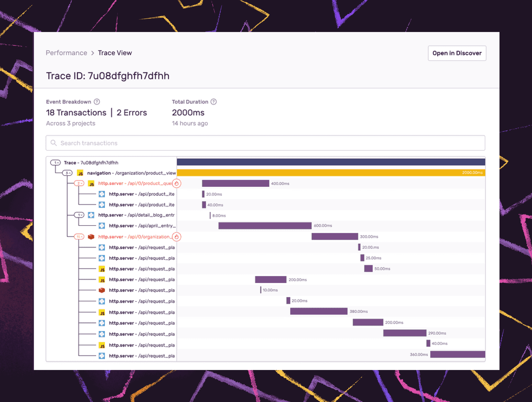
Task: Collapse the red 11-children organization toggle
Action: (x=79, y=237)
